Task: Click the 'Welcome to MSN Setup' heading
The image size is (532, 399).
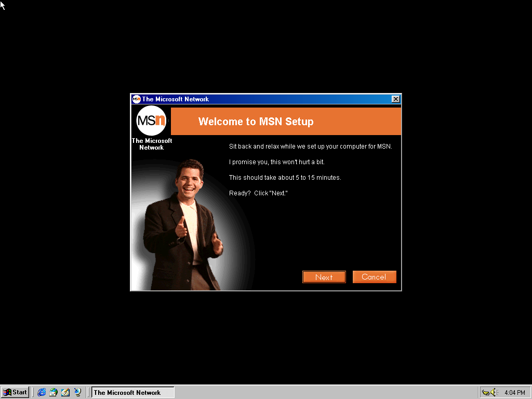Action: click(x=256, y=122)
